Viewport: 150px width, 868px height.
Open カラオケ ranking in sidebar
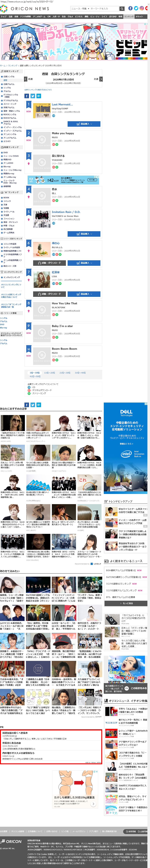coord(7,141)
